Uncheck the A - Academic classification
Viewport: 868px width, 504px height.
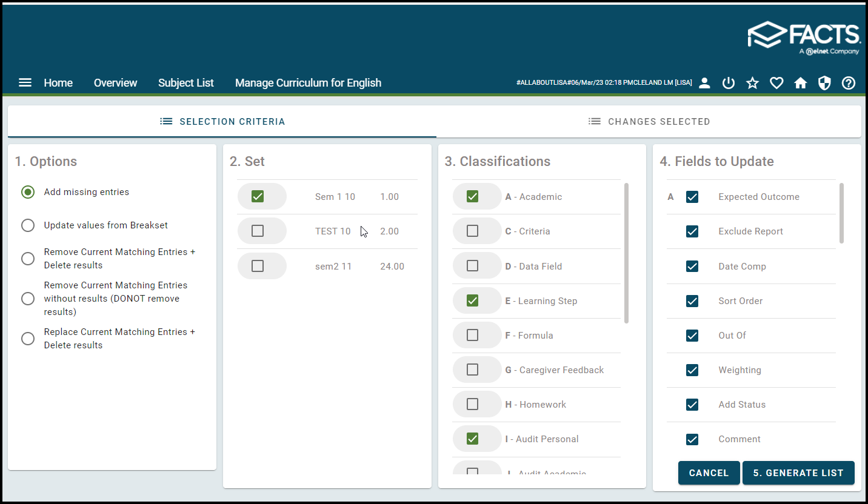pos(472,196)
